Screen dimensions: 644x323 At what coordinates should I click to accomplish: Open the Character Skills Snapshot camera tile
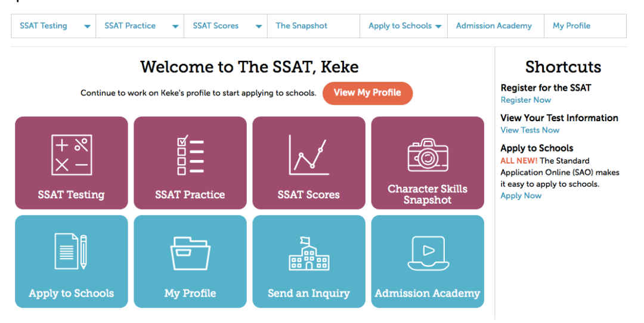click(428, 163)
